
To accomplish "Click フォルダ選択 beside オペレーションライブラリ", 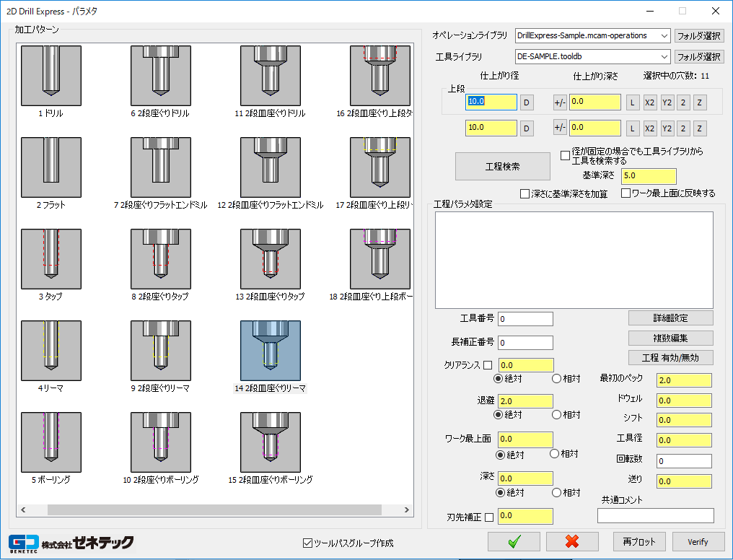I will [699, 35].
